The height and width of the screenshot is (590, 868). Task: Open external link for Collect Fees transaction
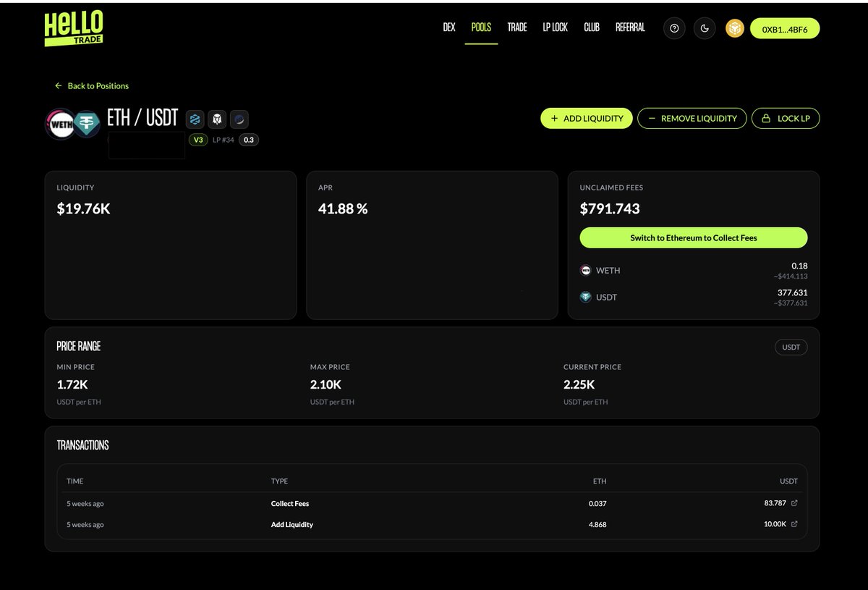point(794,503)
